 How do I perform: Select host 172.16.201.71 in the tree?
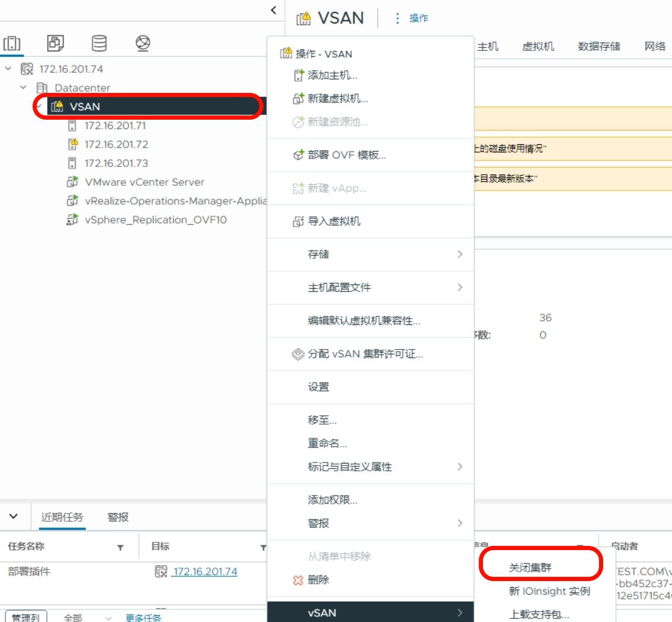point(115,125)
